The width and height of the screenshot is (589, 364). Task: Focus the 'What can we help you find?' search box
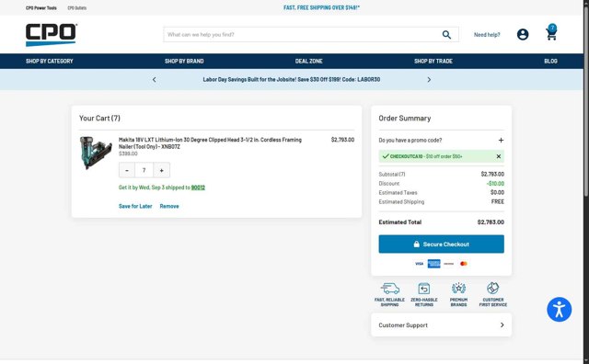303,35
